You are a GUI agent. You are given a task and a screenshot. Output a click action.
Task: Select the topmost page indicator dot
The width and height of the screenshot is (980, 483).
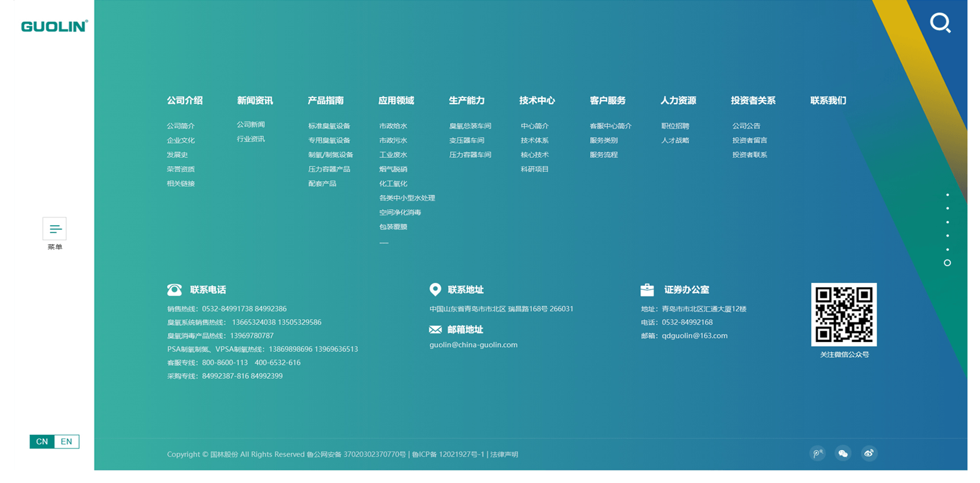[x=947, y=195]
